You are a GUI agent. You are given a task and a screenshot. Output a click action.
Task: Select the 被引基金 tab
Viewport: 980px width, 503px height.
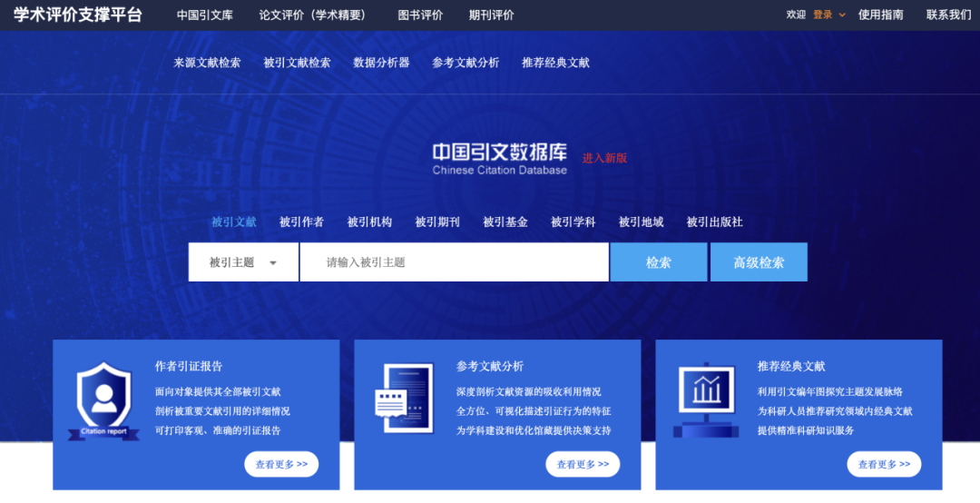[505, 222]
